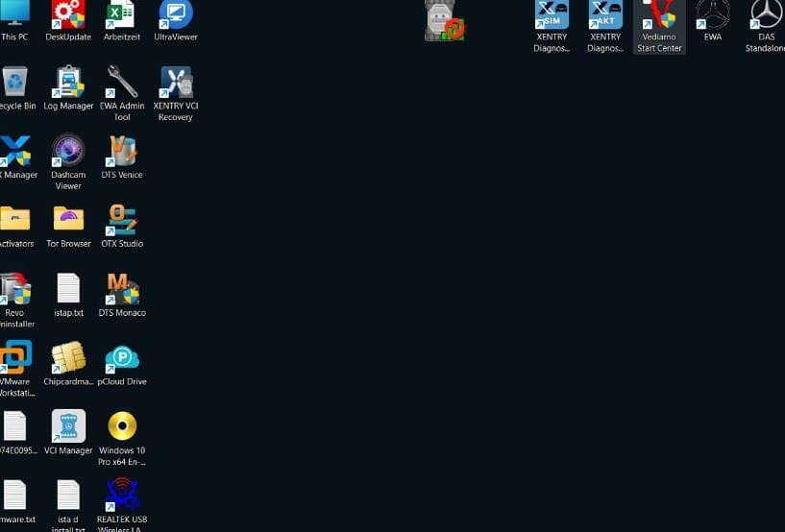Image resolution: width=785 pixels, height=532 pixels.
Task: Launch DTS Monaco
Action: (122, 295)
